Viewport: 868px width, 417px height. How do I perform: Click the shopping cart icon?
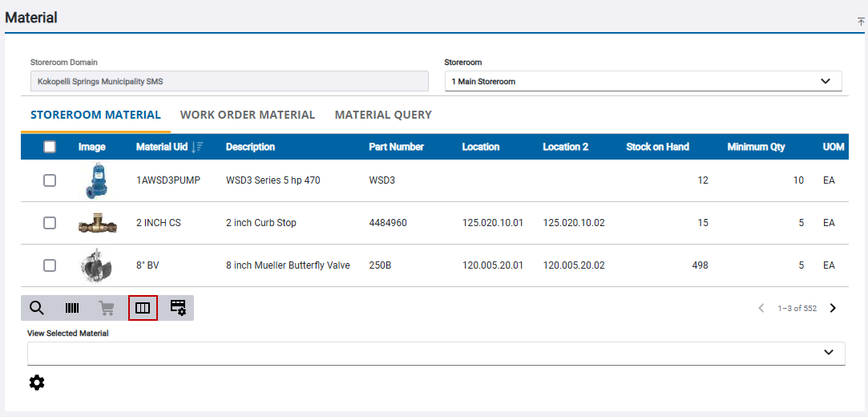coord(107,308)
